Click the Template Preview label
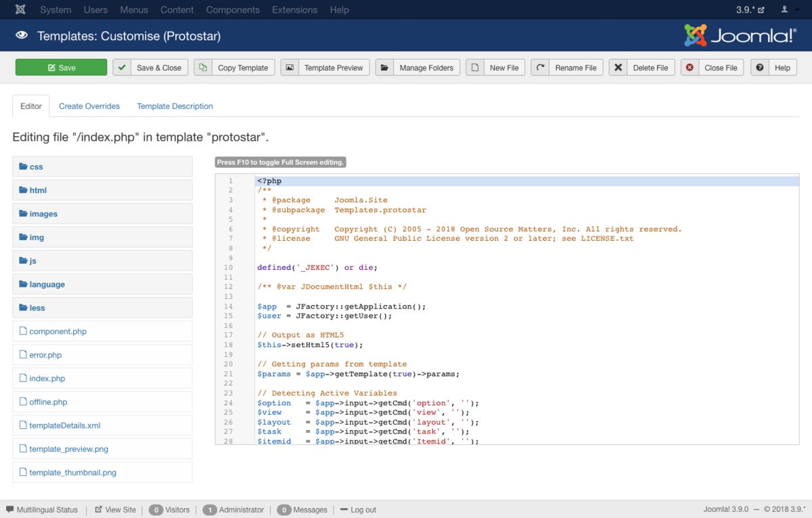The width and height of the screenshot is (812, 518). [x=334, y=68]
